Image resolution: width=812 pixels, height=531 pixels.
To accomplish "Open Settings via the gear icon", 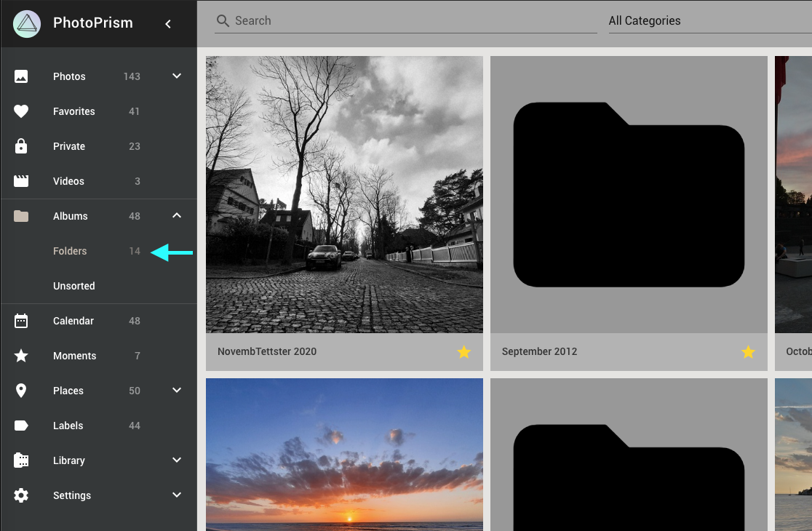I will (x=21, y=495).
